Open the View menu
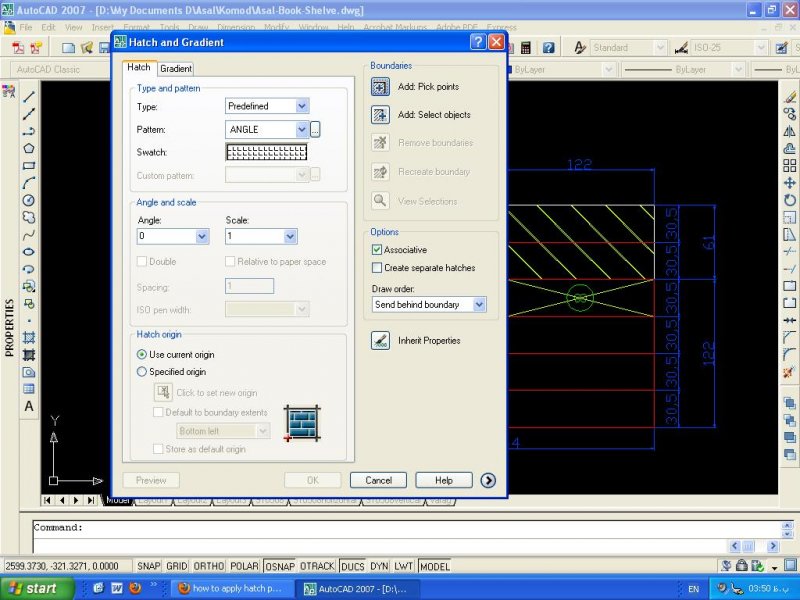800x600 pixels. click(73, 27)
